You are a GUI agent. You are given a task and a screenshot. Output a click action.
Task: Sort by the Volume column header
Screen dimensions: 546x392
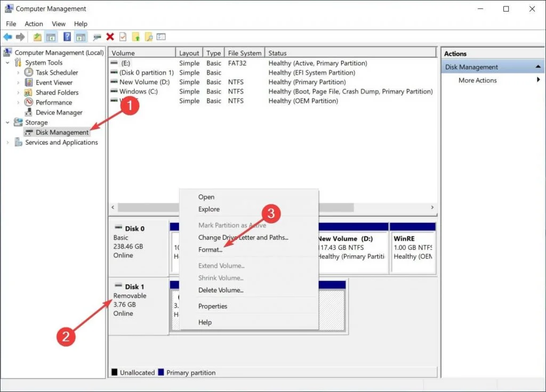point(142,53)
